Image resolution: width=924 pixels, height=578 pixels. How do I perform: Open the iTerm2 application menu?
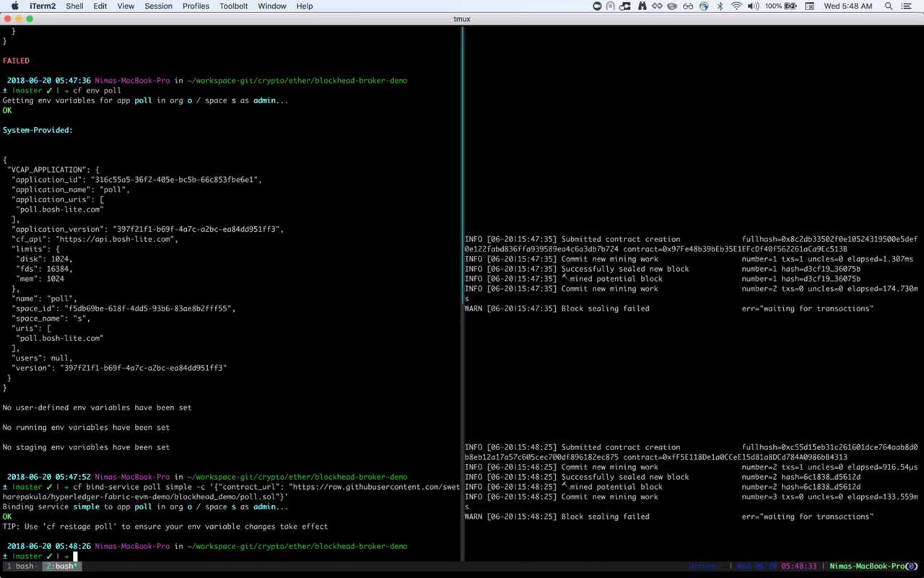pyautogui.click(x=43, y=6)
